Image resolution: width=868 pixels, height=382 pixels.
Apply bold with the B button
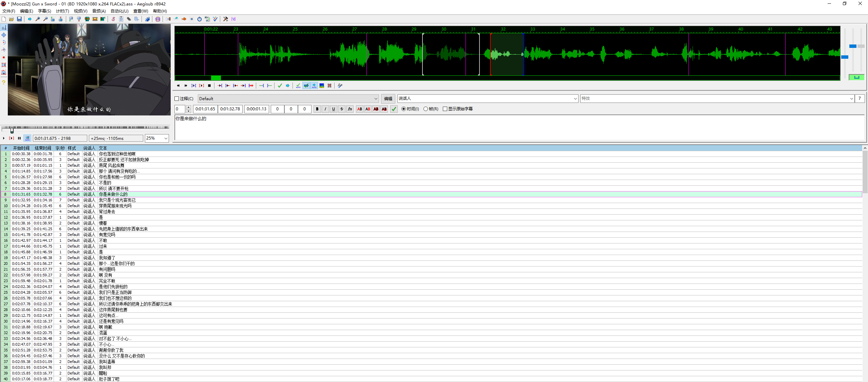coord(317,109)
